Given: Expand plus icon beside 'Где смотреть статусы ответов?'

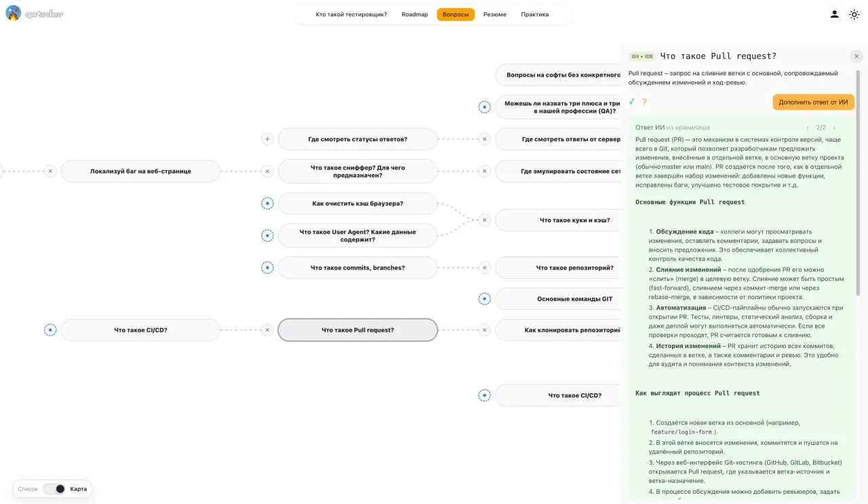Looking at the screenshot, I should click(267, 139).
